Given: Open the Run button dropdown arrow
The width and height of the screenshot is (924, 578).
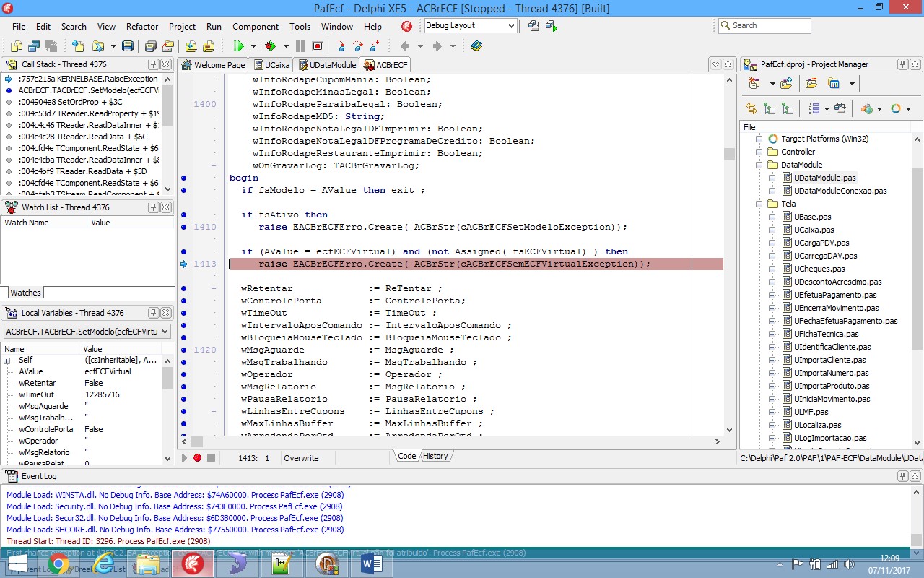Looking at the screenshot, I should [253, 46].
